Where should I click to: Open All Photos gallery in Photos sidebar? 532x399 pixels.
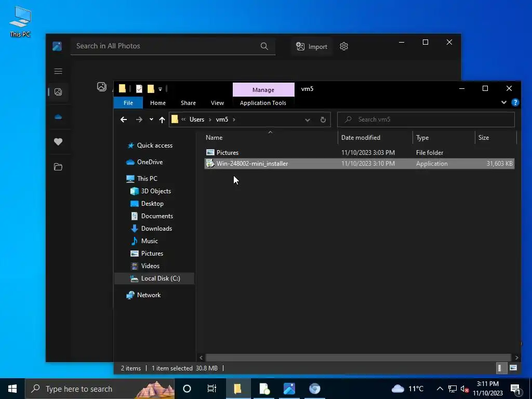58,92
